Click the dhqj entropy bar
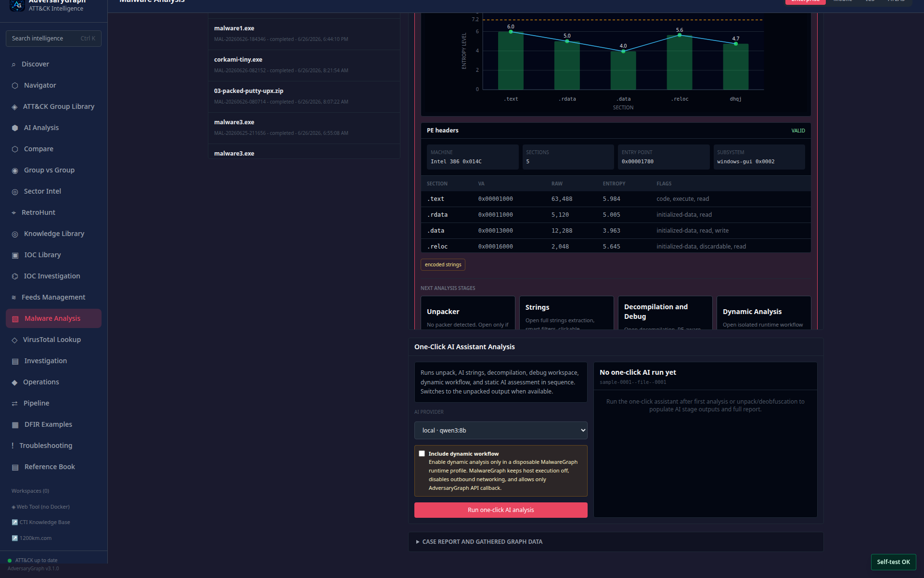The height and width of the screenshot is (578, 924). (x=735, y=67)
